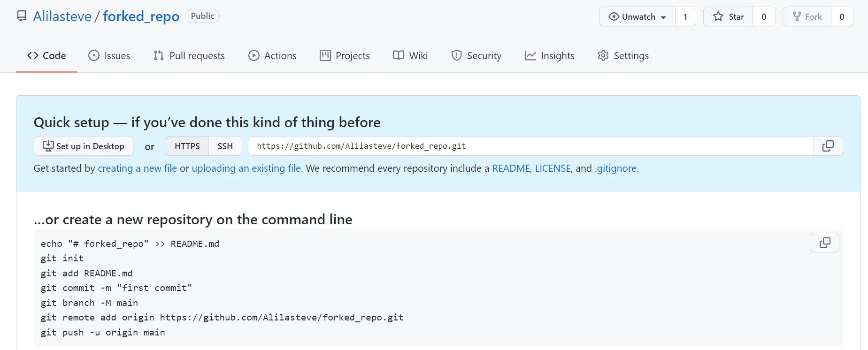The height and width of the screenshot is (350, 868).
Task: Open the LICENSE link
Action: (553, 168)
